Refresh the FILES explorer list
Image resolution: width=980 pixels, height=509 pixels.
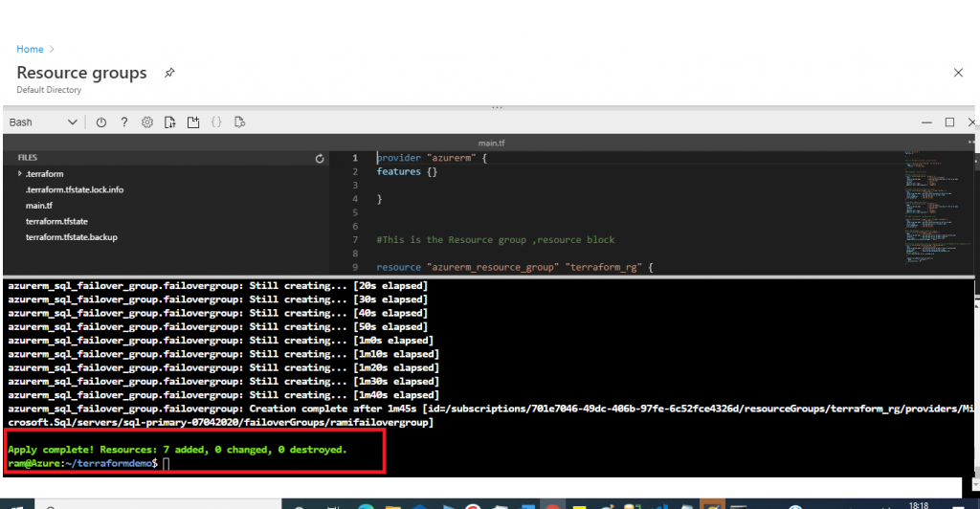320,159
